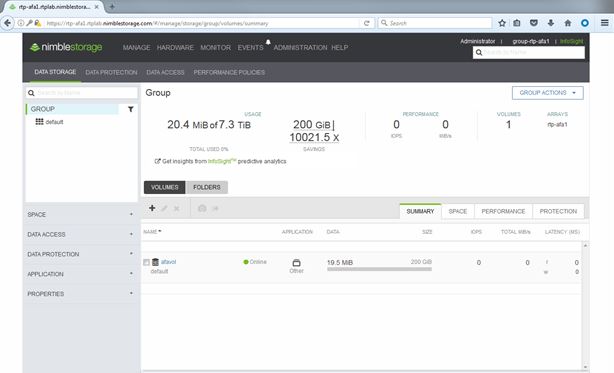This screenshot has width=614, height=373.
Task: Click the header search by name field
Action: point(529,52)
